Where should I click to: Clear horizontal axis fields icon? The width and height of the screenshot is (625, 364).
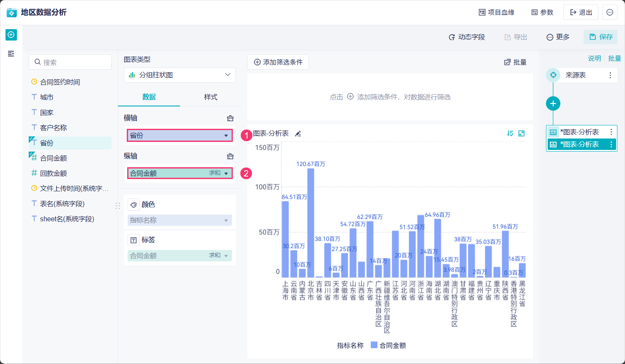pyautogui.click(x=230, y=118)
